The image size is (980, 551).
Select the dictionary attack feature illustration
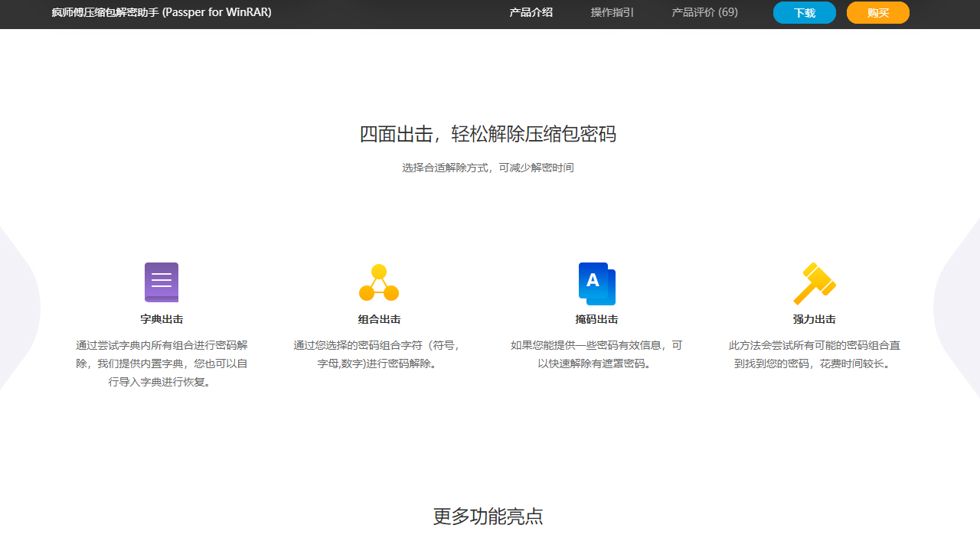point(161,282)
